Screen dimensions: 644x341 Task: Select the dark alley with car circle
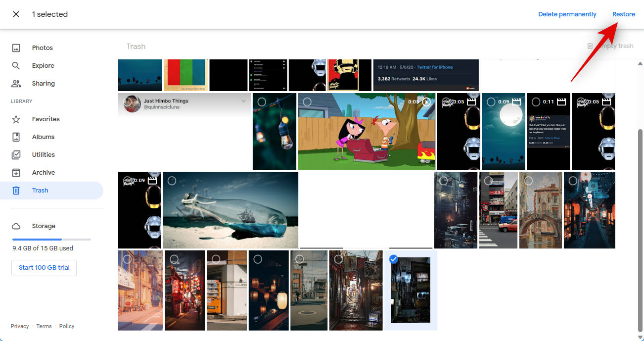[443, 181]
